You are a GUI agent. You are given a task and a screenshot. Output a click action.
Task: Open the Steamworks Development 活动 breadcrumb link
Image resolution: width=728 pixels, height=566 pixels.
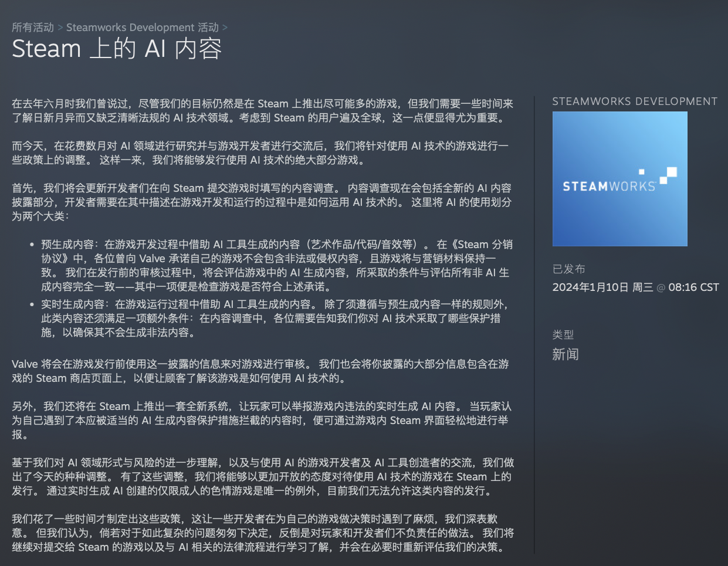[x=143, y=28]
